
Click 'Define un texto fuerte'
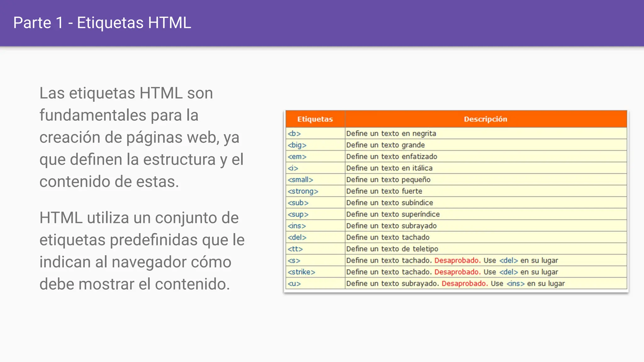pos(384,191)
